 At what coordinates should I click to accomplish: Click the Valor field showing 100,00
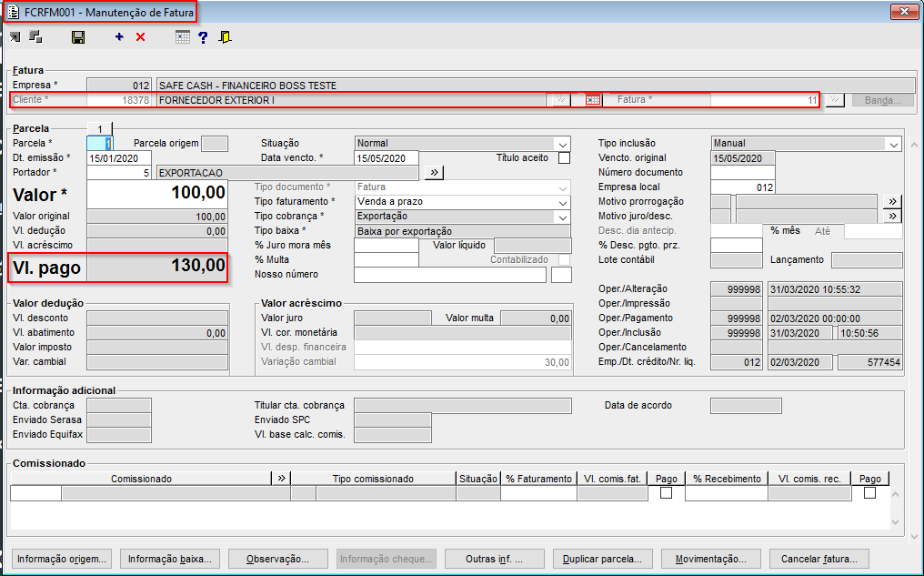pos(156,194)
